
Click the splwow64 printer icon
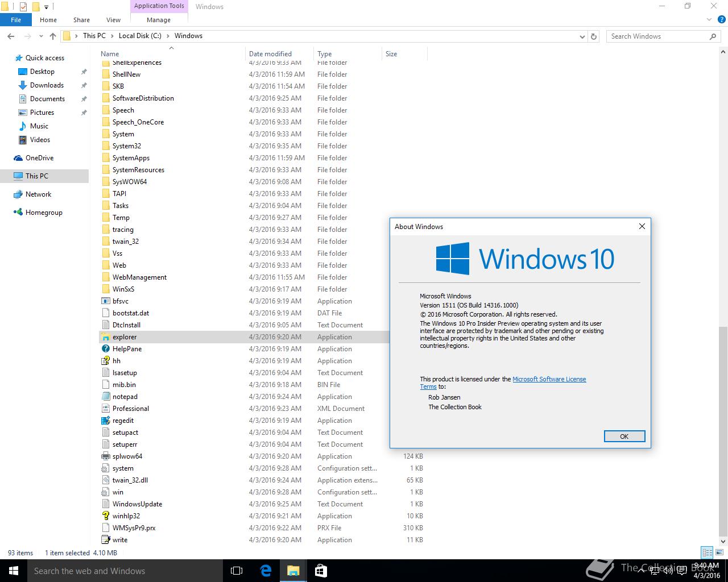105,456
